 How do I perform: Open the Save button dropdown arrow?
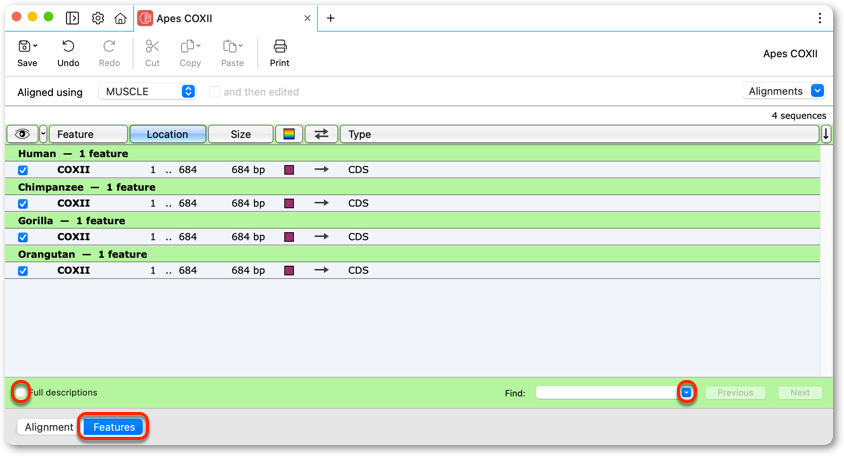35,46
